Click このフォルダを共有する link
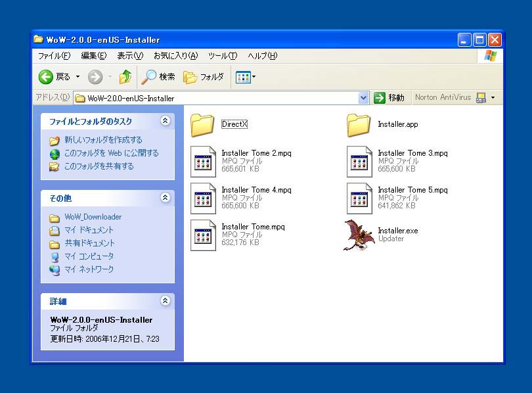The height and width of the screenshot is (393, 532). click(99, 166)
